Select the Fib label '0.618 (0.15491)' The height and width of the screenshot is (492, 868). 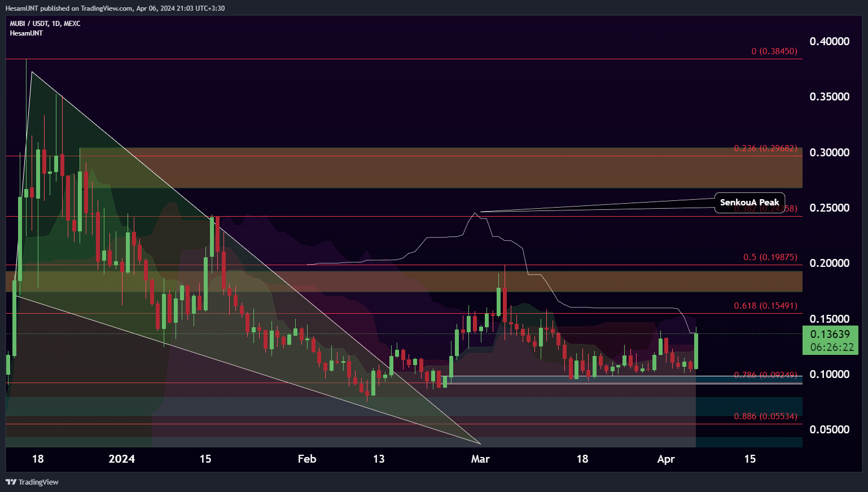point(765,306)
